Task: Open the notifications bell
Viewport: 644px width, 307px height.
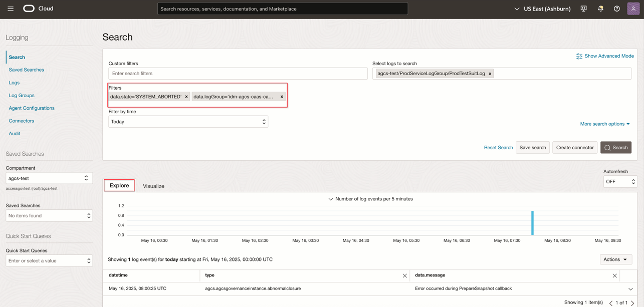Action: click(600, 9)
